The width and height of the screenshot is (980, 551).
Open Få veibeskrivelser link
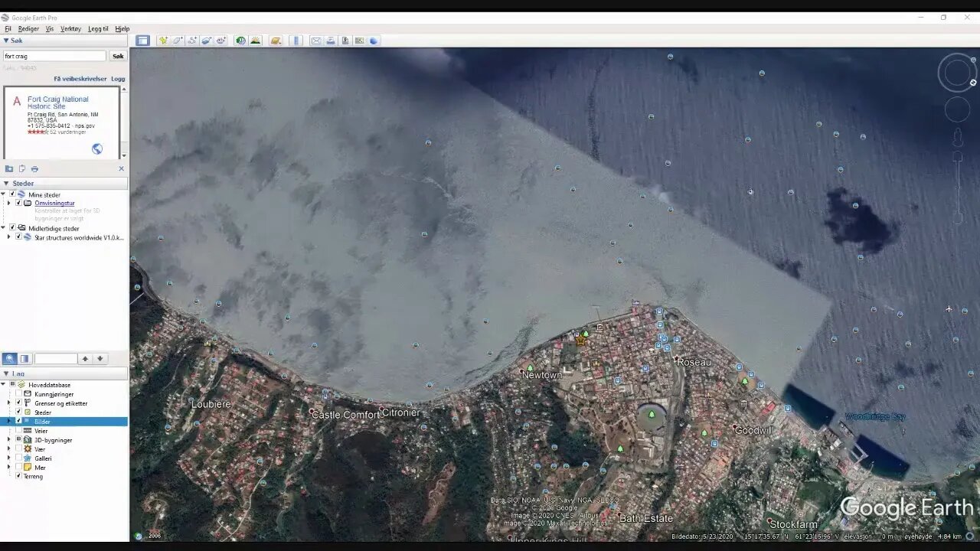pos(80,79)
